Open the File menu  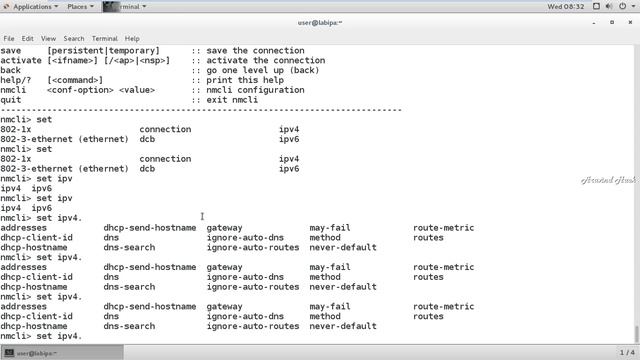[x=9, y=38]
